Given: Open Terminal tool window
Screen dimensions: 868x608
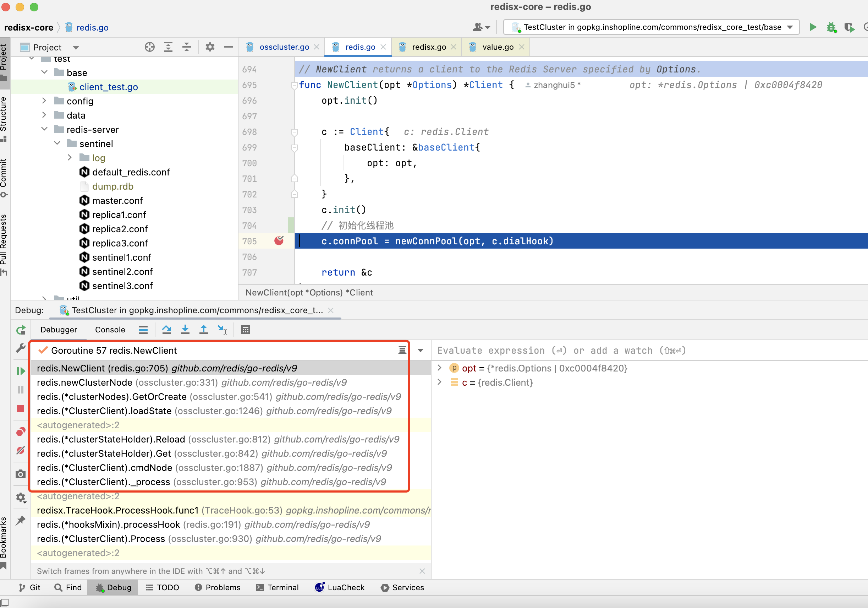Looking at the screenshot, I should pos(277,587).
